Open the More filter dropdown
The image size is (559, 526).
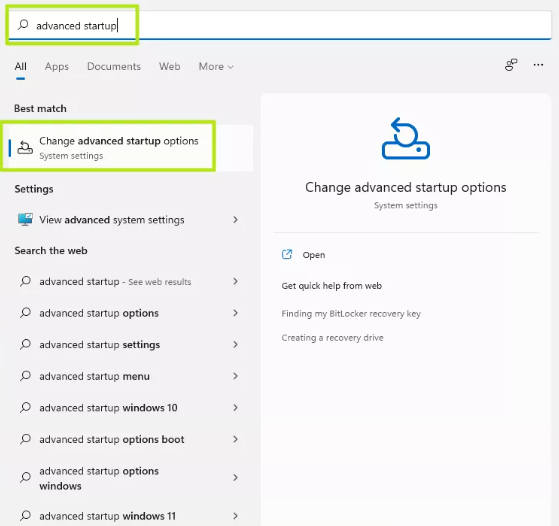(216, 66)
